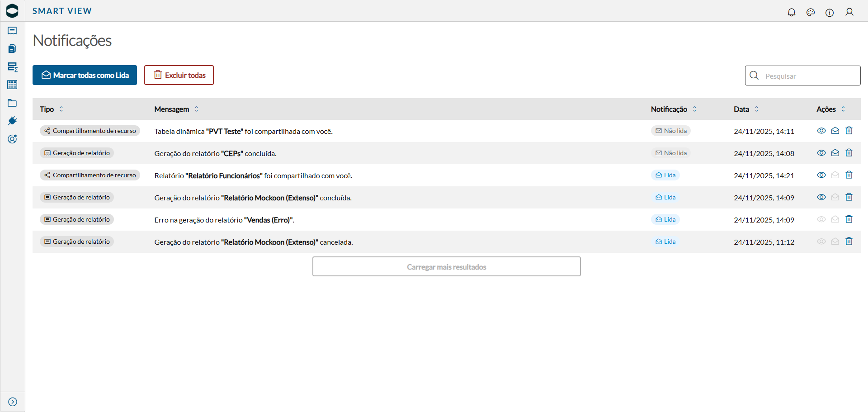Open the theme palette picker
Screen dimensions: 868x412
point(811,12)
